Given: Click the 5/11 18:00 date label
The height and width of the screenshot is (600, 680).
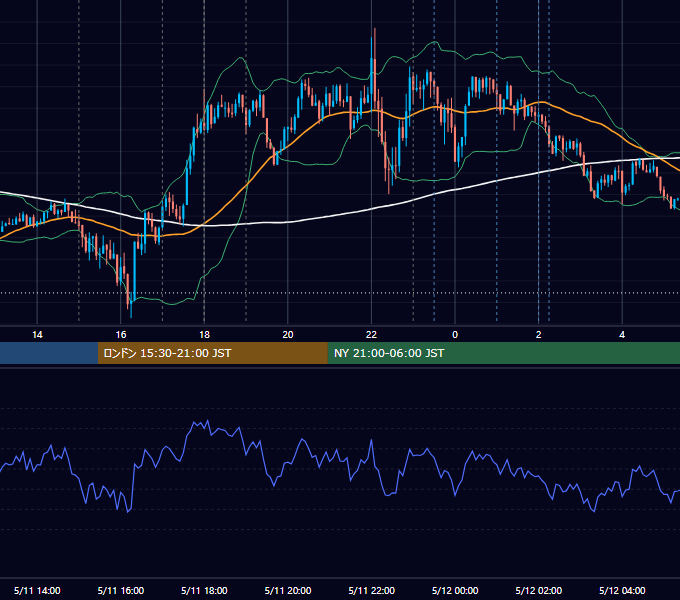Looking at the screenshot, I should [x=204, y=590].
